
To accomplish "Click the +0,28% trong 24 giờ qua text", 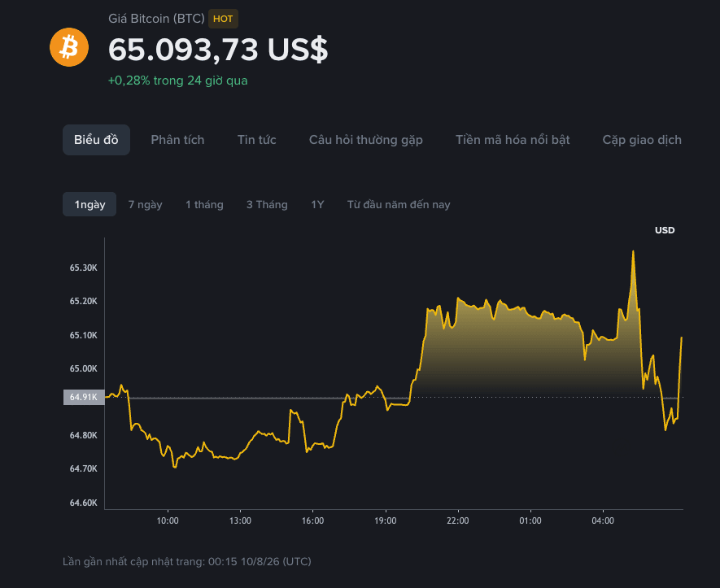I will pyautogui.click(x=177, y=81).
